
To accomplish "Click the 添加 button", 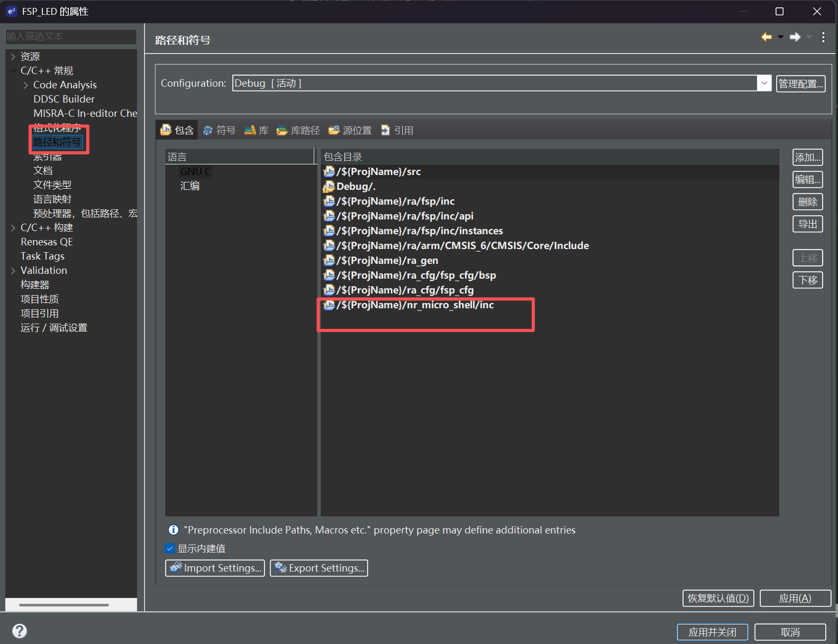I will (807, 157).
